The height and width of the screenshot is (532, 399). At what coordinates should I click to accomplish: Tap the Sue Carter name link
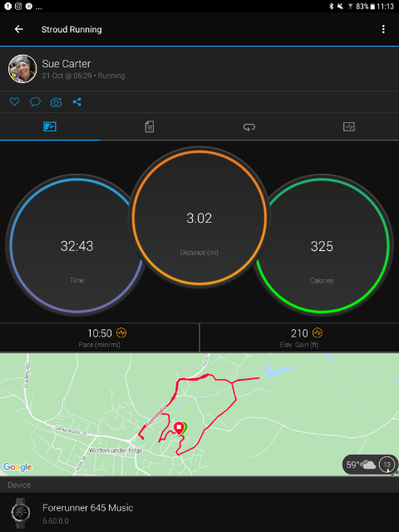[x=66, y=64]
